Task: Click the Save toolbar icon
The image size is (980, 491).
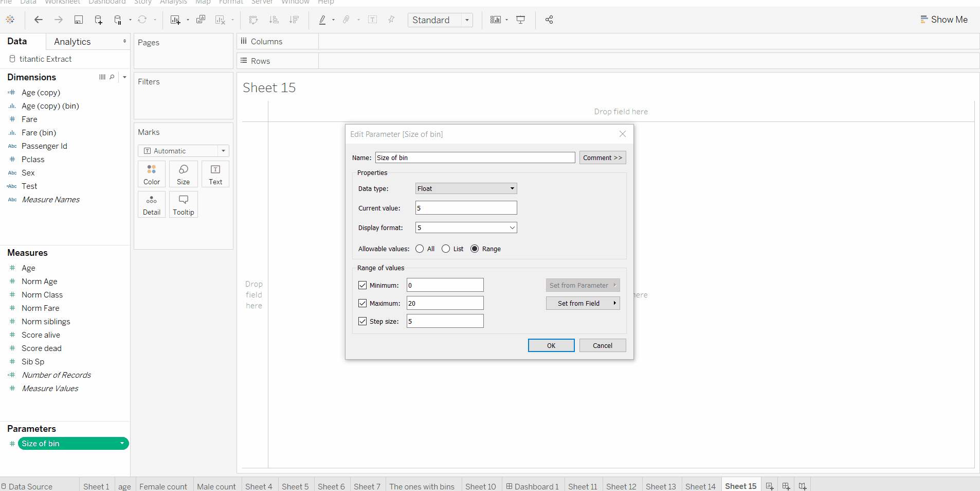Action: (79, 20)
